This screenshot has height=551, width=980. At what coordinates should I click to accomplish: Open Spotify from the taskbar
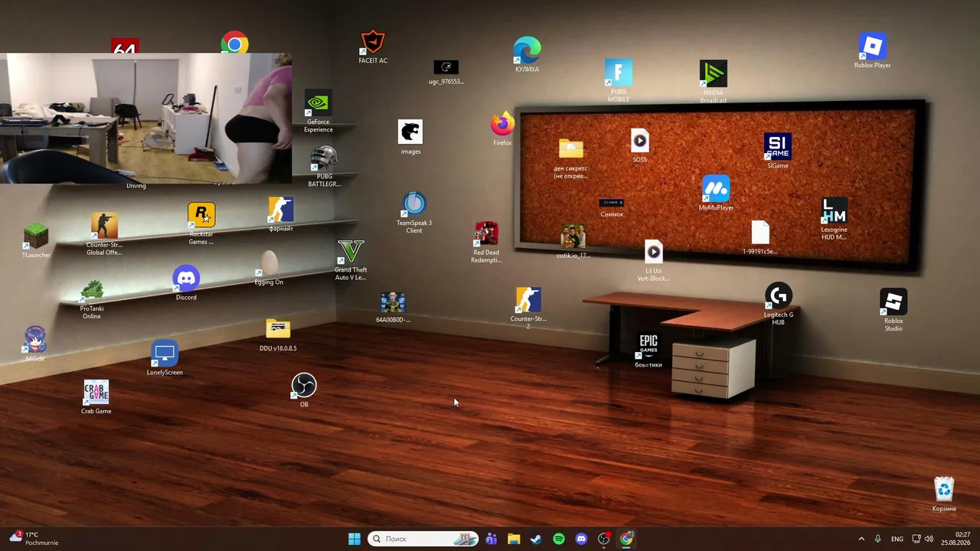point(559,539)
